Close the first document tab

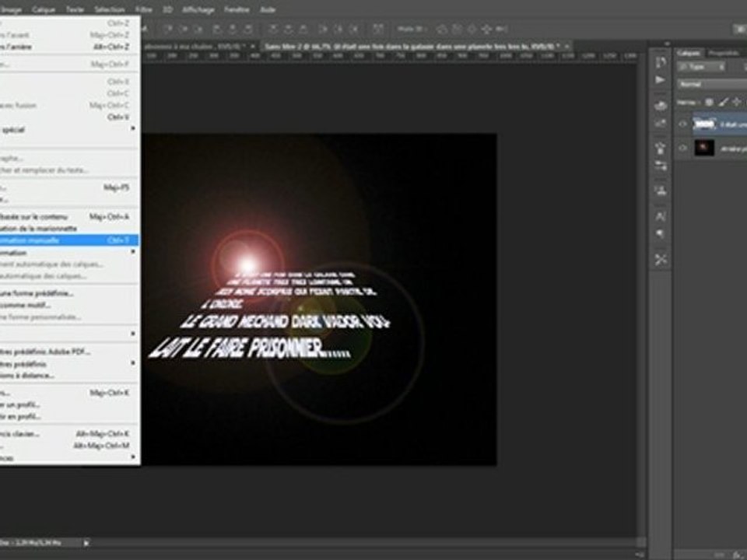pos(253,47)
